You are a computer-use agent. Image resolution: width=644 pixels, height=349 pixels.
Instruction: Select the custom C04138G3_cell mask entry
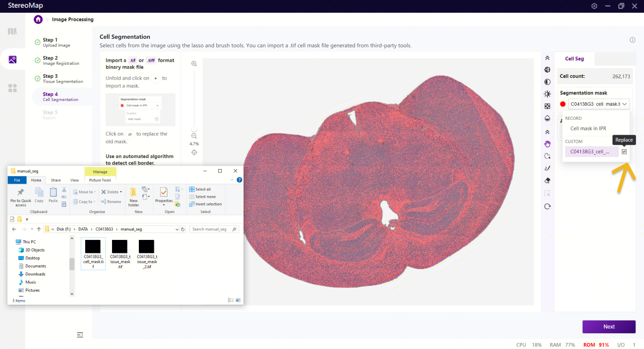pos(592,152)
